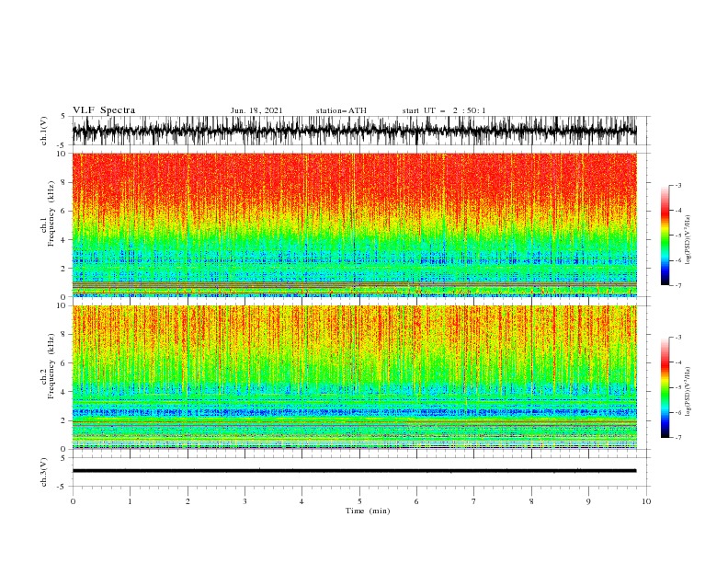Viewport: 728px width, 563px height.
Task: Click the "-7" value on ch.2 color bar
Action: 677,438
